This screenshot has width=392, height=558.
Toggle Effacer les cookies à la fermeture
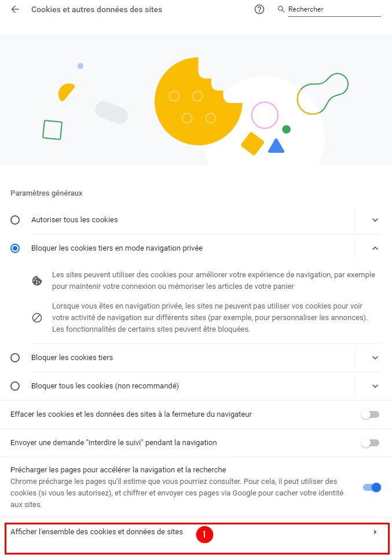pos(370,414)
